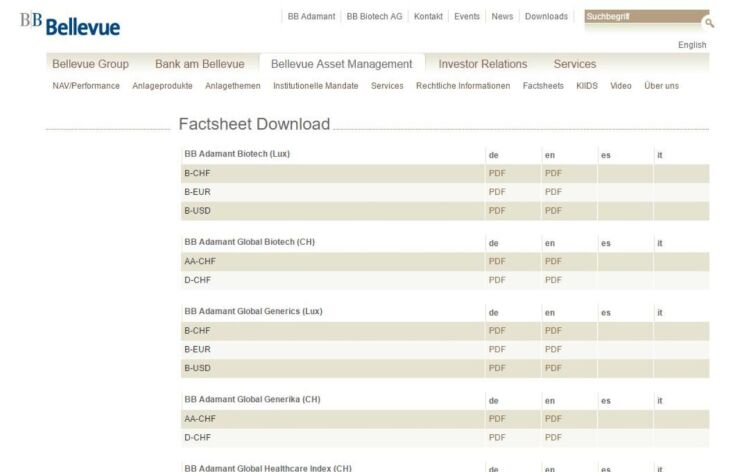Download German PDF for Global Generics B-CHF

[497, 331]
